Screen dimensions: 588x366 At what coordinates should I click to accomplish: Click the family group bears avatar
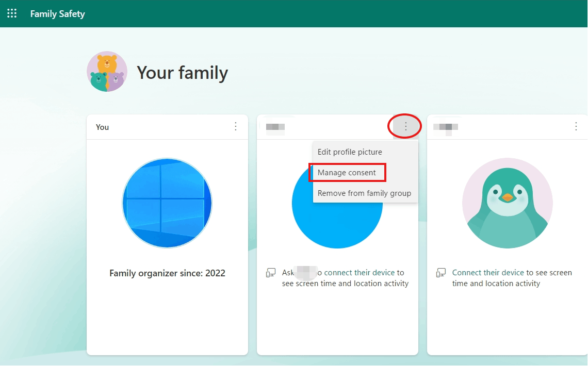click(x=107, y=72)
